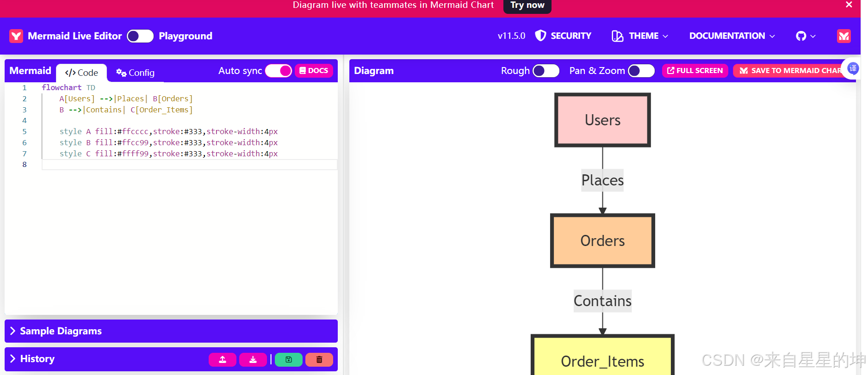Screen dimensions: 868x375
Task: Click the red trash icon in History
Action: coord(319,359)
